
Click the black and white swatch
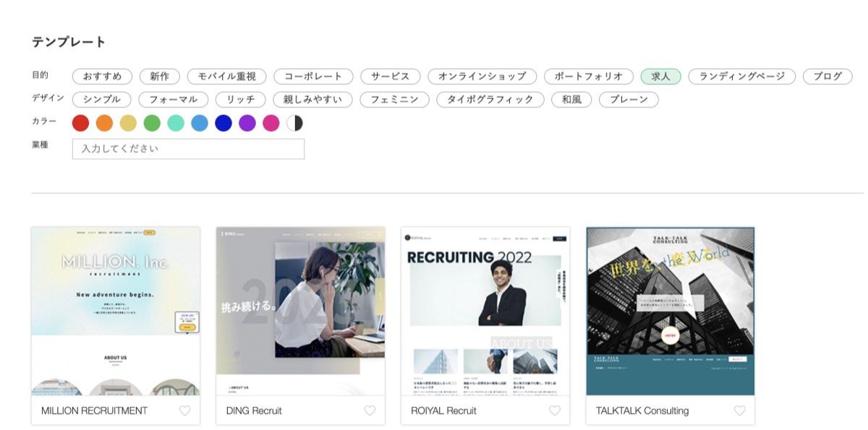click(295, 124)
